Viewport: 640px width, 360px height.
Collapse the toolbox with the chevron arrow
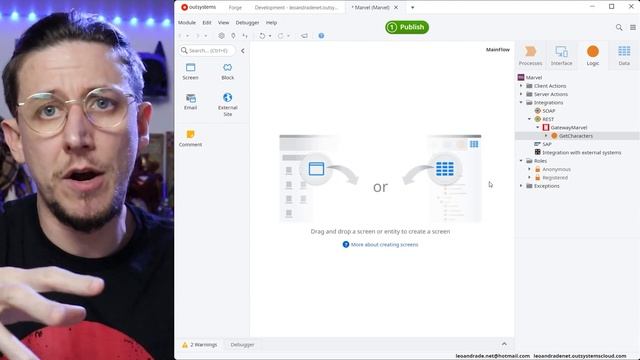242,51
